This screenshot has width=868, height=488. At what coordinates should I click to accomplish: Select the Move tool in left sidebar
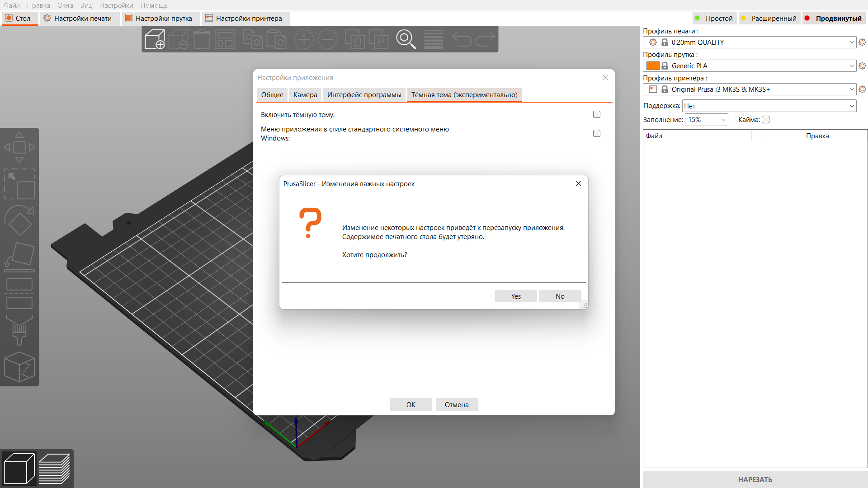(19, 147)
